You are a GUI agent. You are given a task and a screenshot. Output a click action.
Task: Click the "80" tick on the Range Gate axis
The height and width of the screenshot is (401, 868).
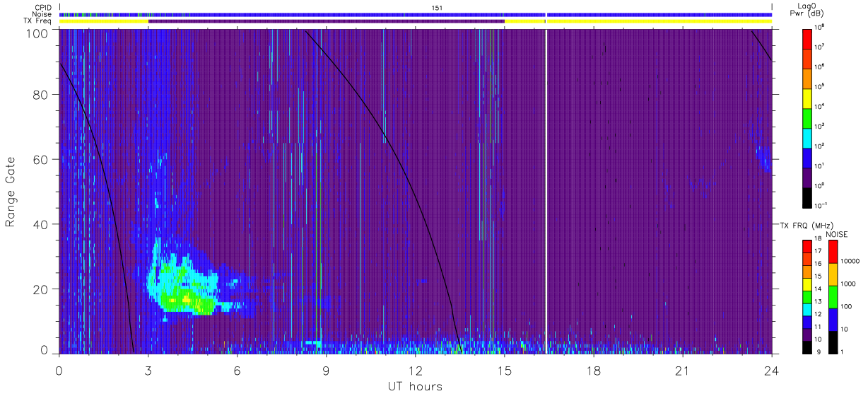point(41,95)
